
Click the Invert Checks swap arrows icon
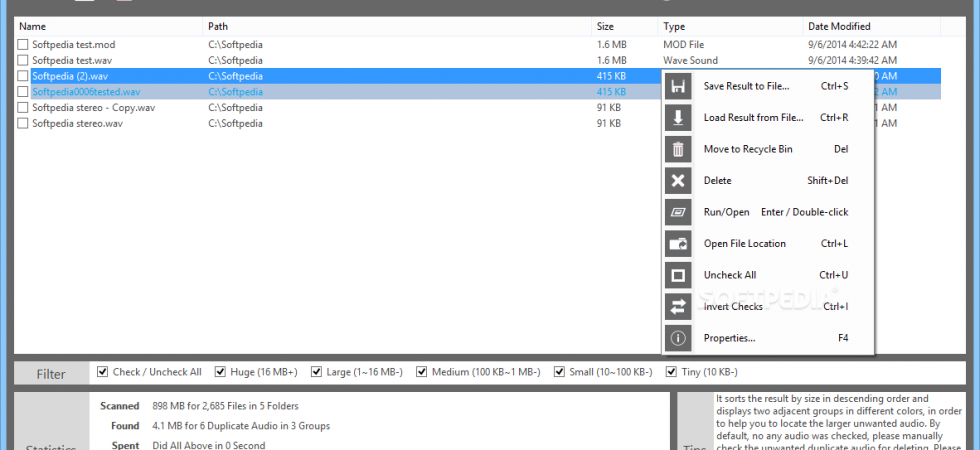click(x=678, y=306)
